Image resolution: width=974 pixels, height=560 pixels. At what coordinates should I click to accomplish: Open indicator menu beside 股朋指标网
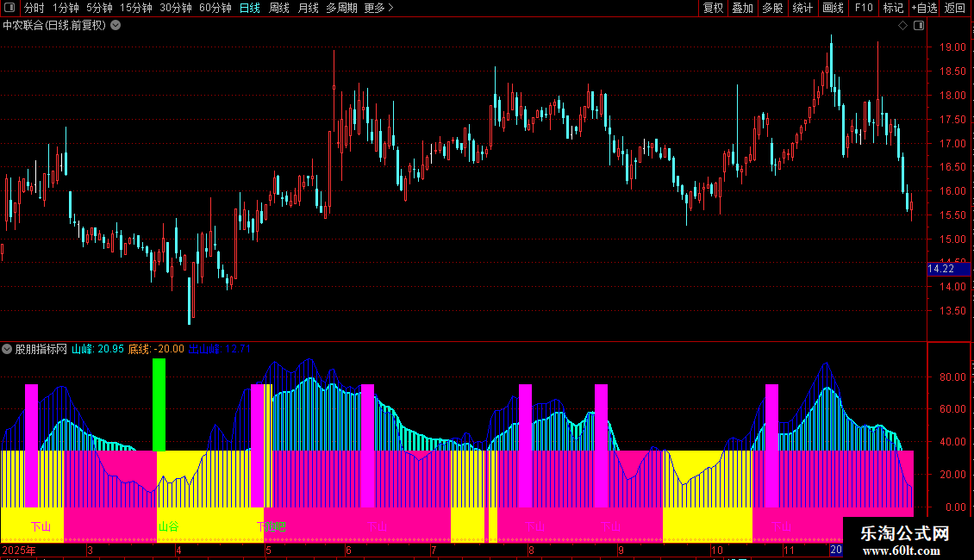coord(7,349)
